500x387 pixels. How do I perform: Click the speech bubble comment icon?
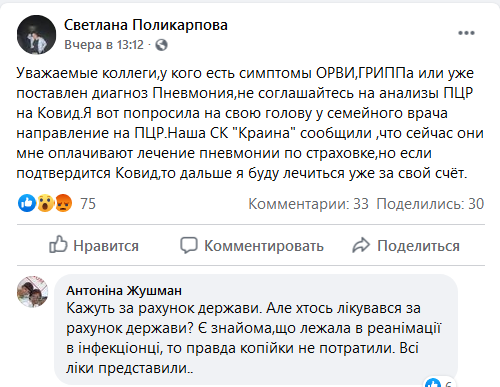point(189,246)
